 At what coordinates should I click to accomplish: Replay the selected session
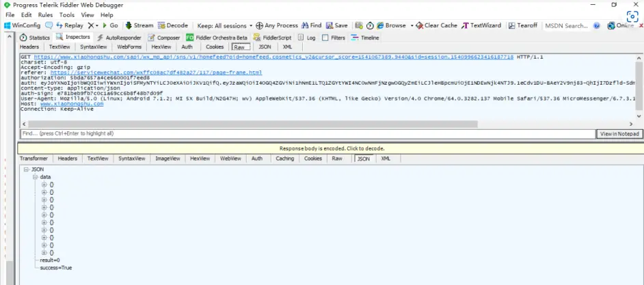point(70,25)
